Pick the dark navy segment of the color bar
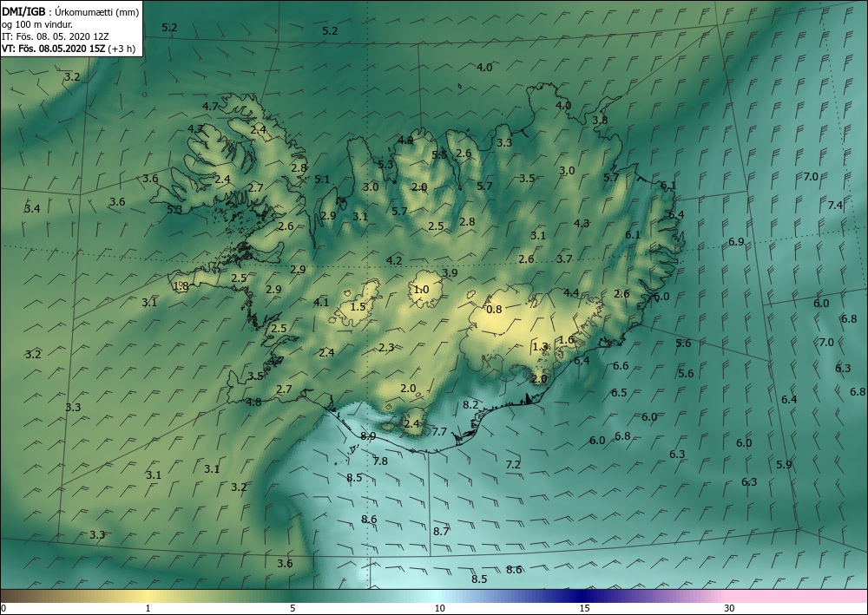The height and width of the screenshot is (615, 868). point(582,596)
